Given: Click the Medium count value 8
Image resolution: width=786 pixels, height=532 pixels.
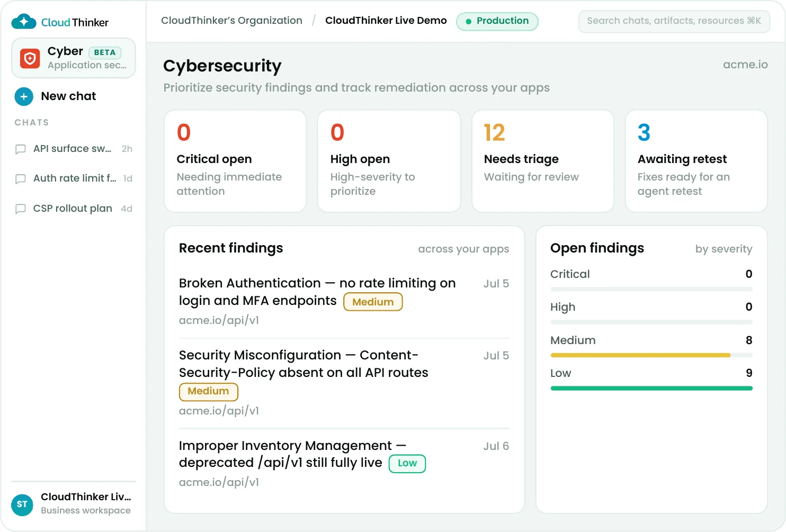Looking at the screenshot, I should (749, 340).
